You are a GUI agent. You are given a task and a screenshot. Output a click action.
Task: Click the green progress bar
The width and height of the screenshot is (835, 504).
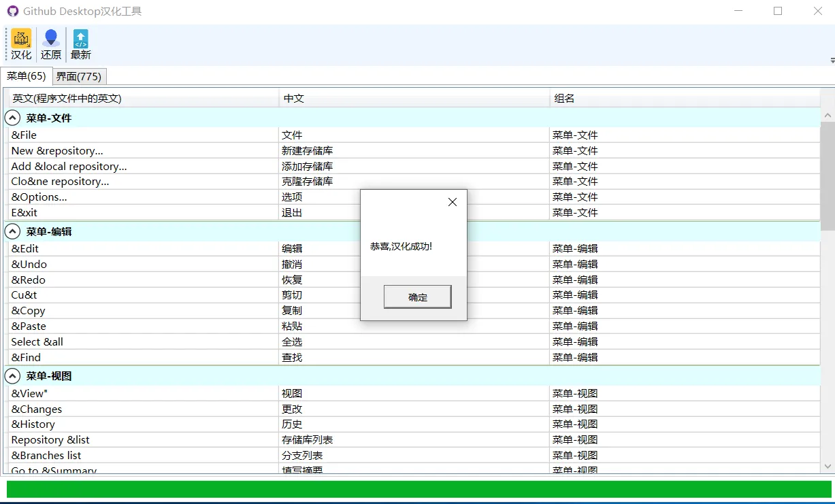pos(419,489)
